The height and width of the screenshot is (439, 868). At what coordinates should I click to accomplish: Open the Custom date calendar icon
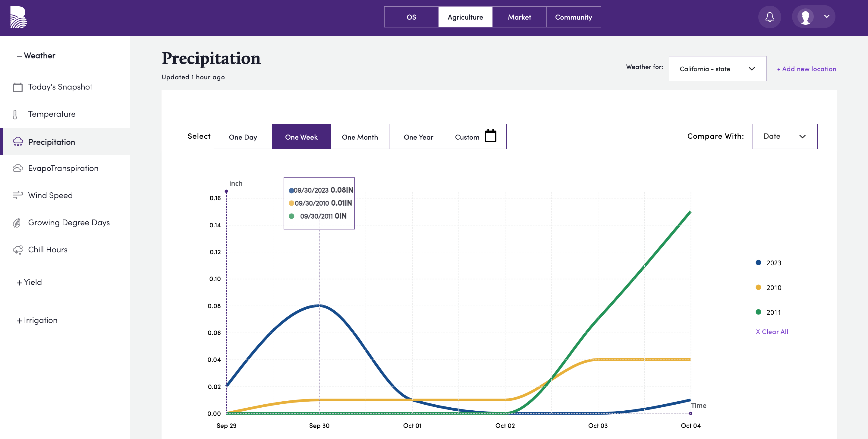click(x=491, y=136)
